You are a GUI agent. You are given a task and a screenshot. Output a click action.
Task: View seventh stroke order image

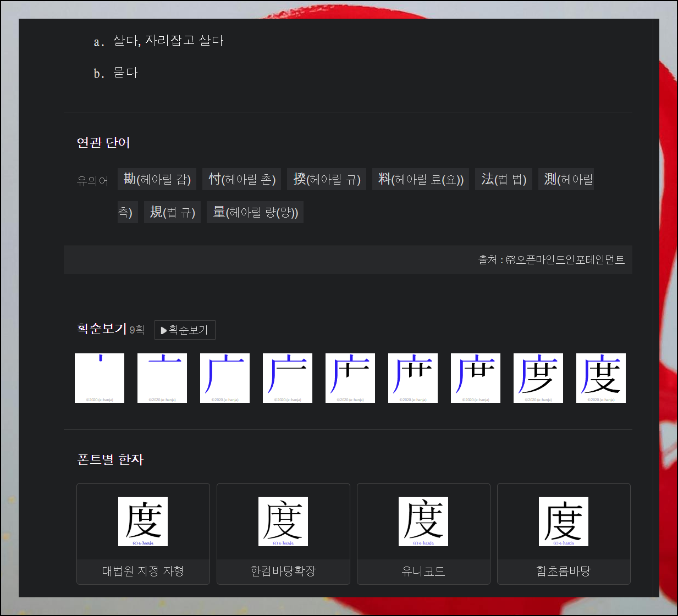pyautogui.click(x=476, y=378)
